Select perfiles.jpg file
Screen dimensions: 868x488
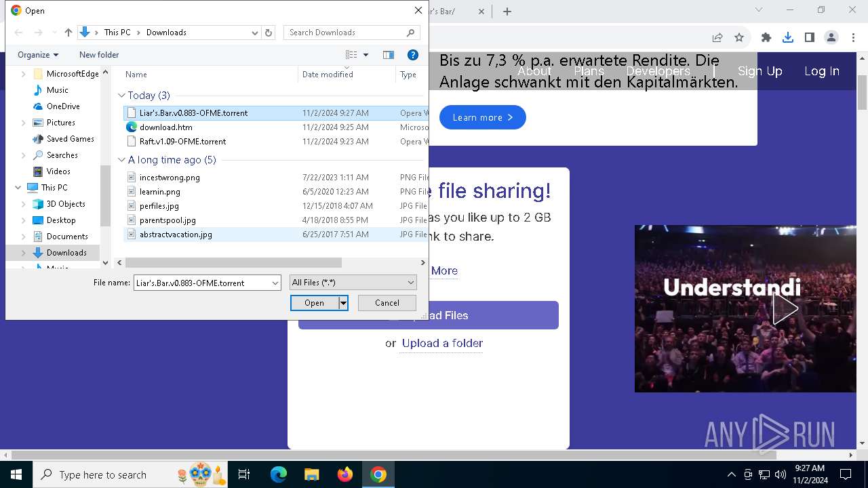point(159,206)
